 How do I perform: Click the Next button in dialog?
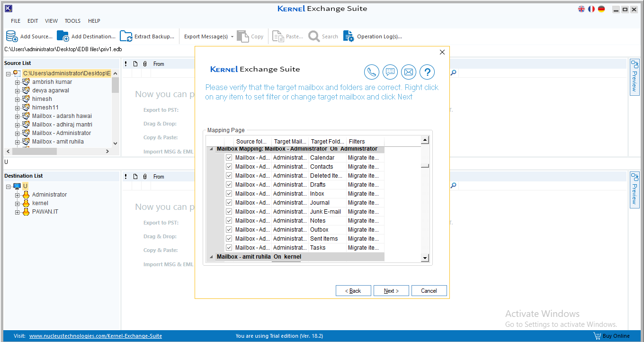coord(391,291)
